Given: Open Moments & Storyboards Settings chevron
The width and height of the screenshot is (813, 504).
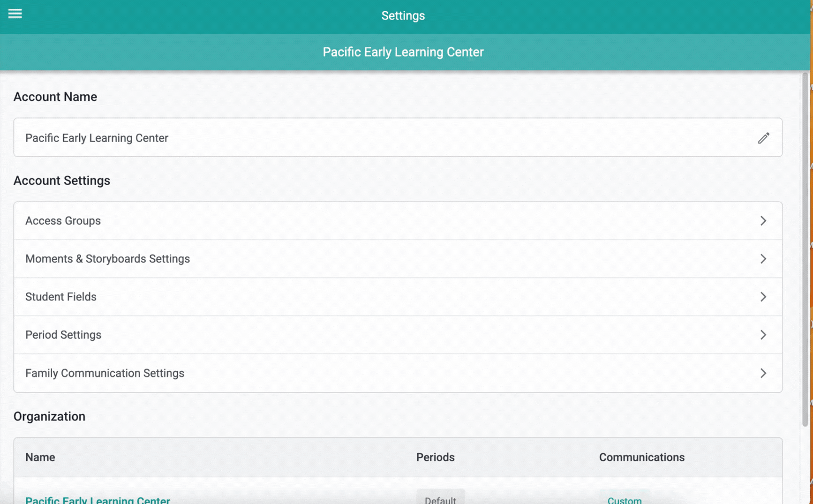Looking at the screenshot, I should click(x=763, y=259).
